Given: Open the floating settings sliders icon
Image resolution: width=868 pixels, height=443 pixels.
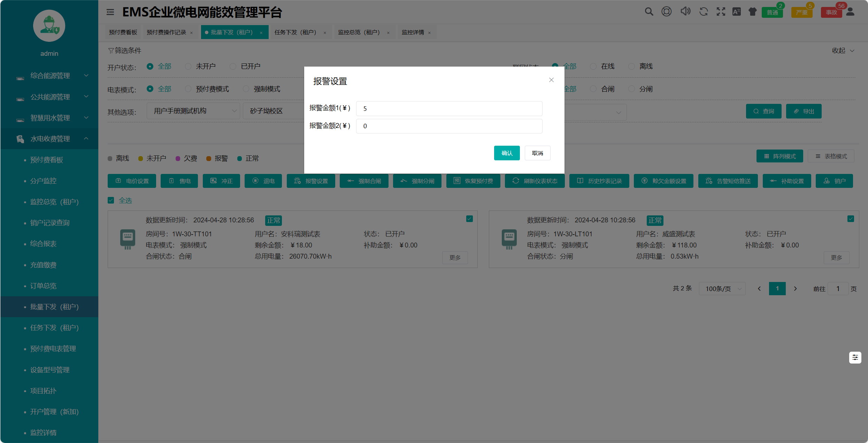Looking at the screenshot, I should pos(855,358).
